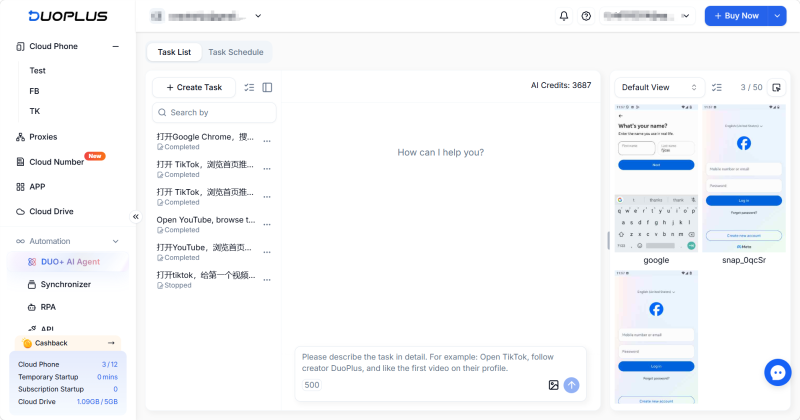
Task: Click the panel divider resize handle
Action: (x=608, y=240)
